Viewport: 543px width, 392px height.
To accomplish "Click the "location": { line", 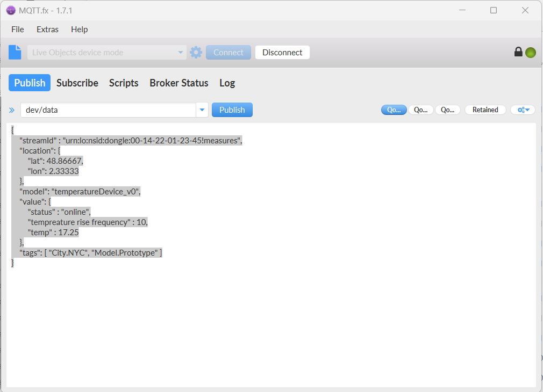I will [40, 150].
